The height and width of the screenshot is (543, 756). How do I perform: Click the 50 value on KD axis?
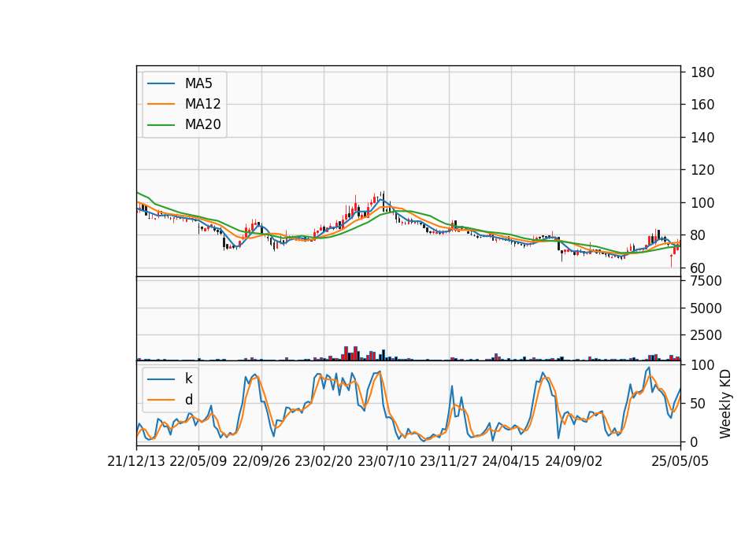point(699,404)
